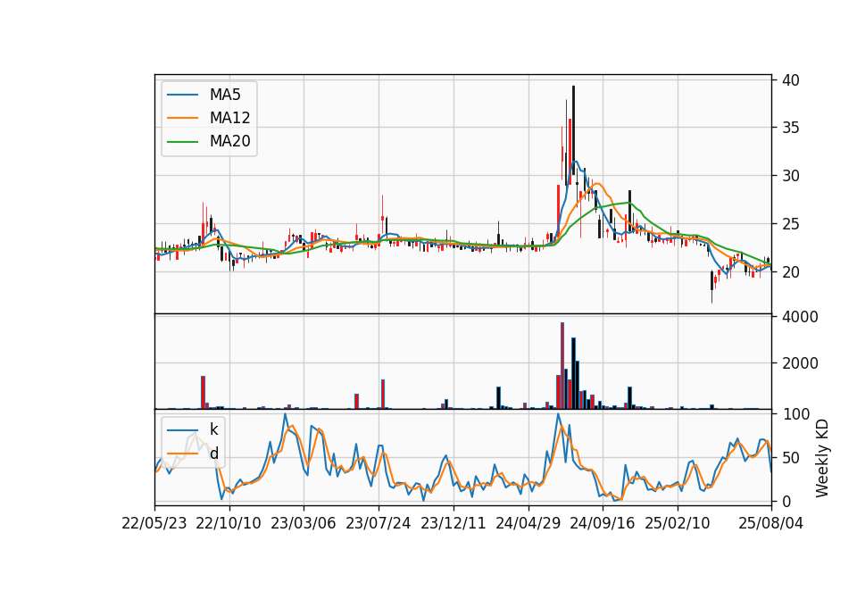Viewport: 857px width, 616px height.
Task: Click the 23/12/11 date tick label
Action: (x=453, y=523)
